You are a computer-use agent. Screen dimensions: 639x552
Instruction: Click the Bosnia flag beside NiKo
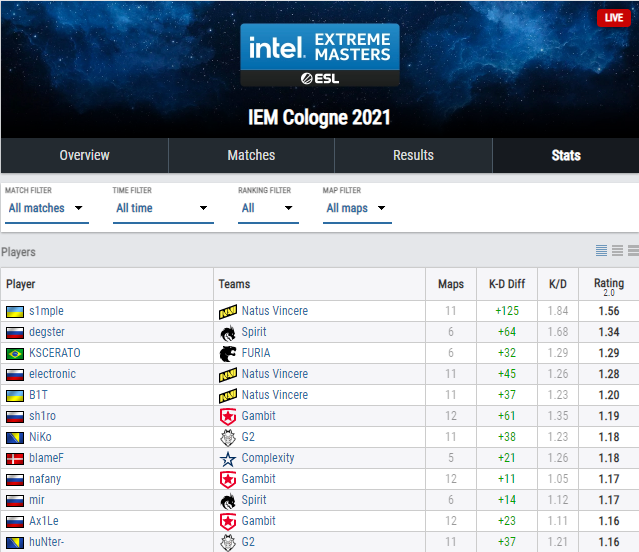click(x=15, y=438)
